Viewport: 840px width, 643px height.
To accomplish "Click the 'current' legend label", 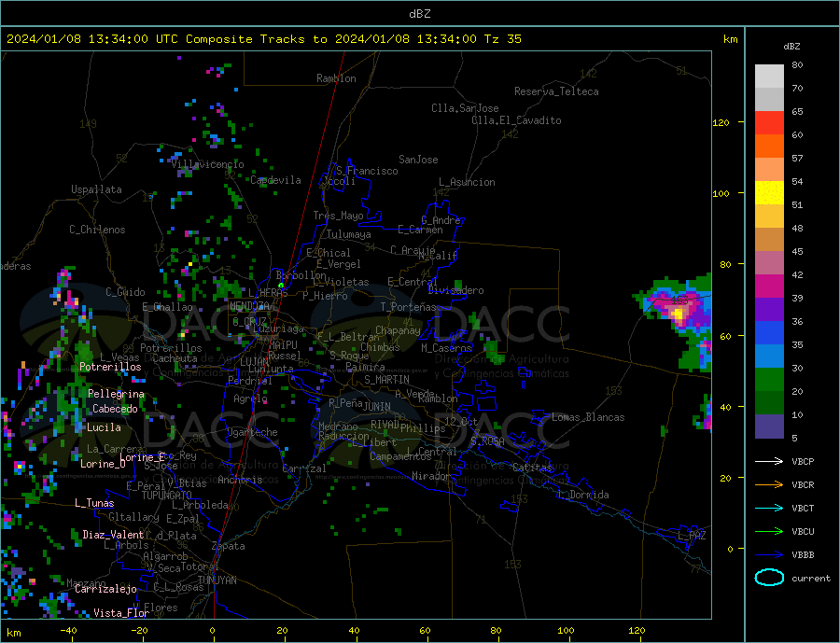I will [811, 579].
